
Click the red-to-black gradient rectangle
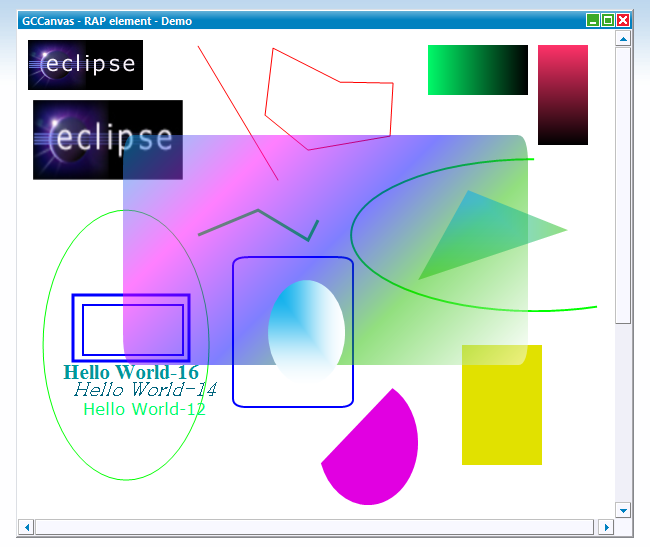tap(563, 95)
